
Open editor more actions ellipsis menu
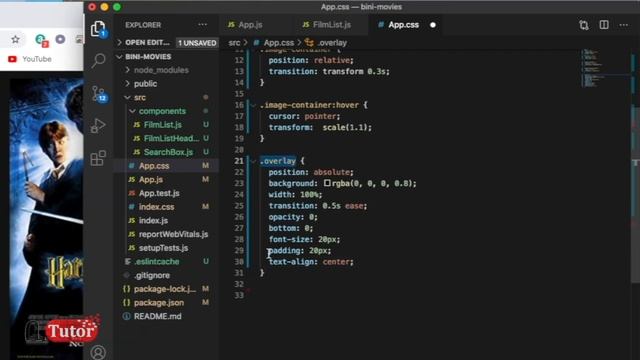[623, 25]
